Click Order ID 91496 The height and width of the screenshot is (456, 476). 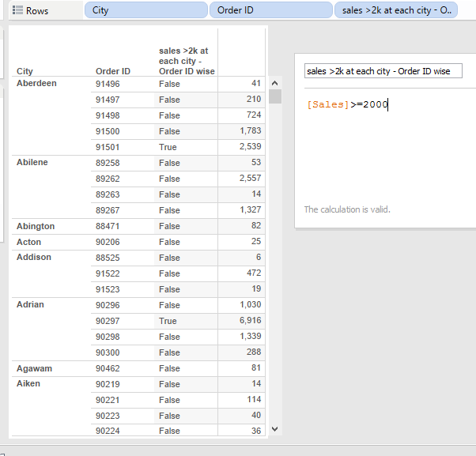[x=108, y=84]
